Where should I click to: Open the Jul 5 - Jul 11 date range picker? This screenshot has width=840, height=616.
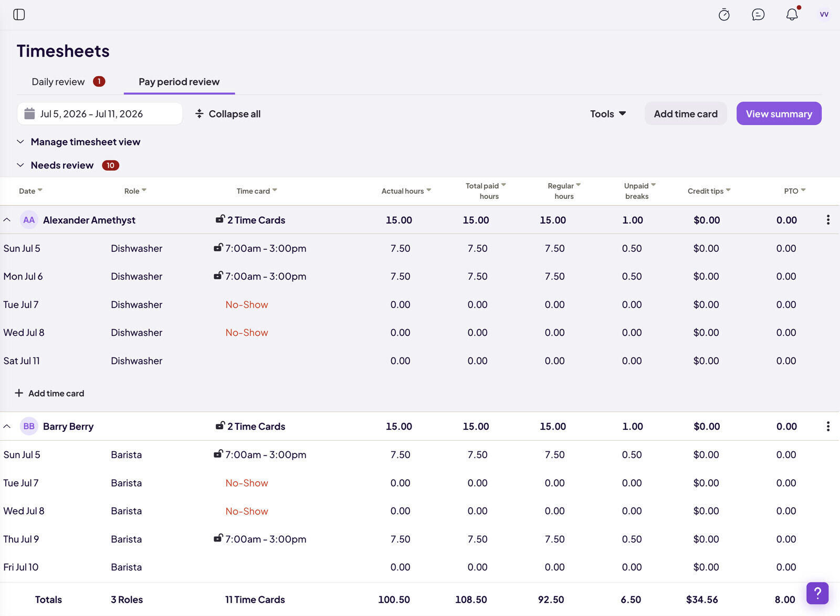tap(100, 114)
